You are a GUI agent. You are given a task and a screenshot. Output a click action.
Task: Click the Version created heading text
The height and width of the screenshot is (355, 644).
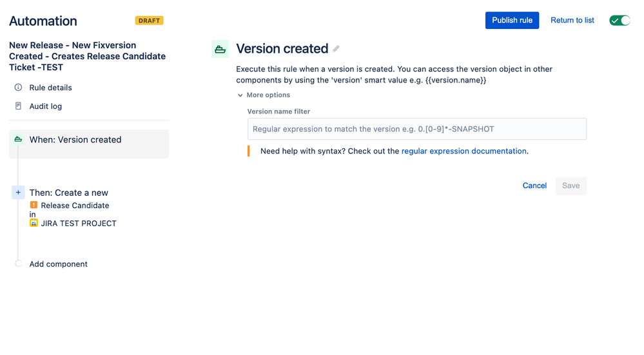pos(282,48)
